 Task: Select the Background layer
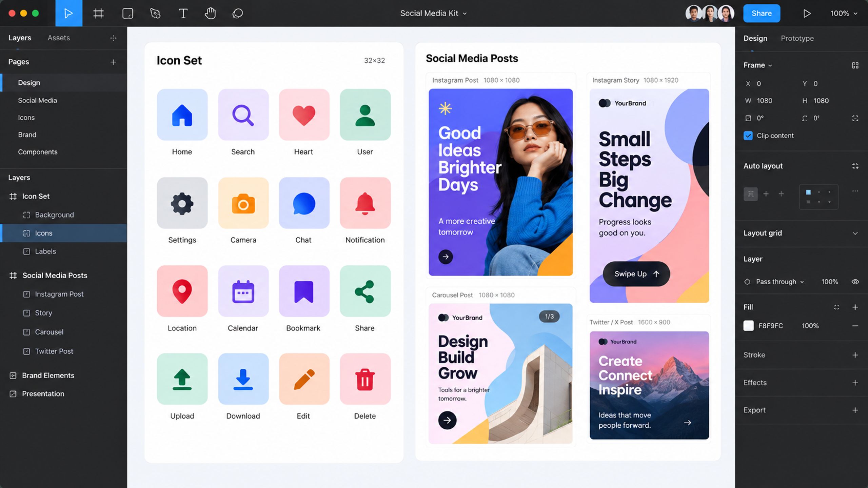point(64,215)
